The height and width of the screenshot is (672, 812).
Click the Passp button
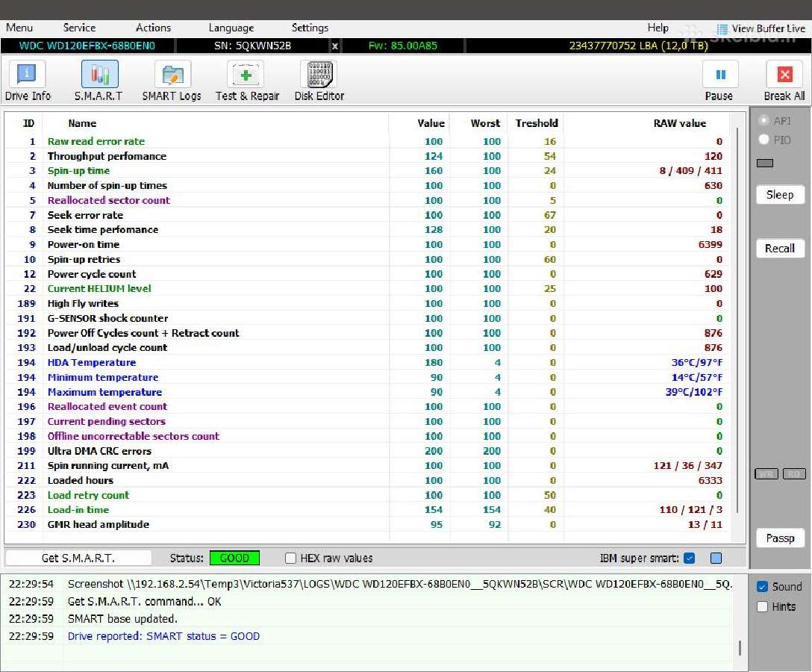click(x=780, y=538)
